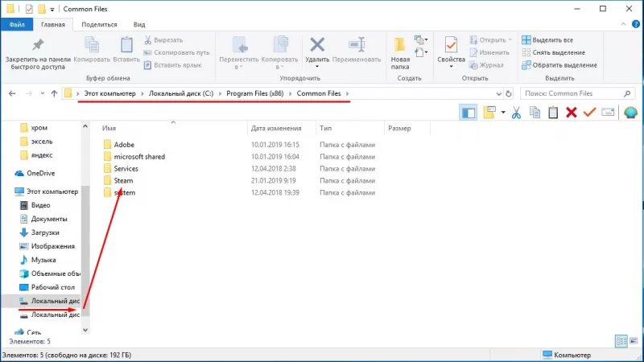Expand the chevron after Common Files breadcrumb
Image resolution: width=644 pixels, height=362 pixels.
347,93
